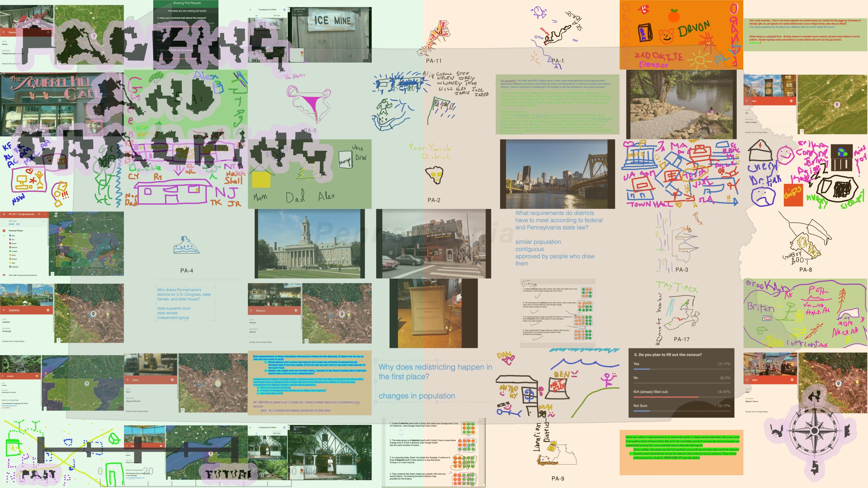The width and height of the screenshot is (868, 488).
Task: Click the zoom plus button on the Joseph map
Action: click(x=45, y=408)
